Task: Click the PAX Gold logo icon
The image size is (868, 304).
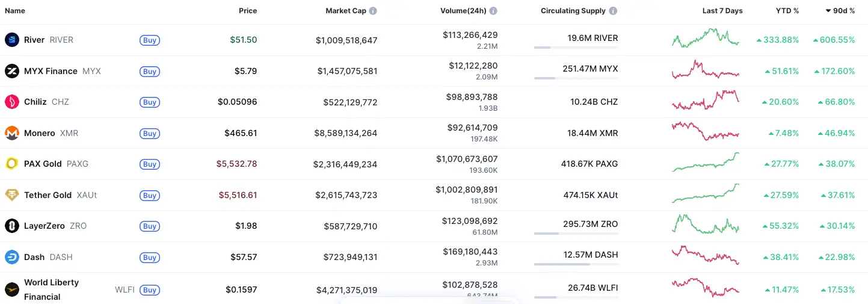Action: click(x=12, y=164)
